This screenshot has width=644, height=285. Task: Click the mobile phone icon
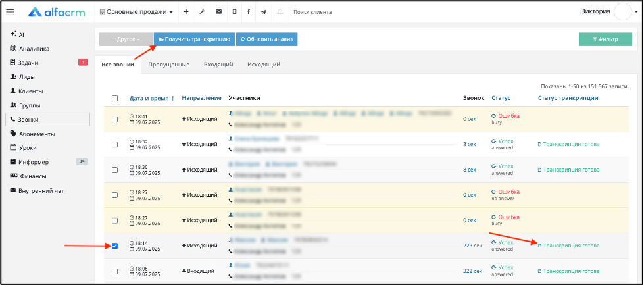coord(235,12)
